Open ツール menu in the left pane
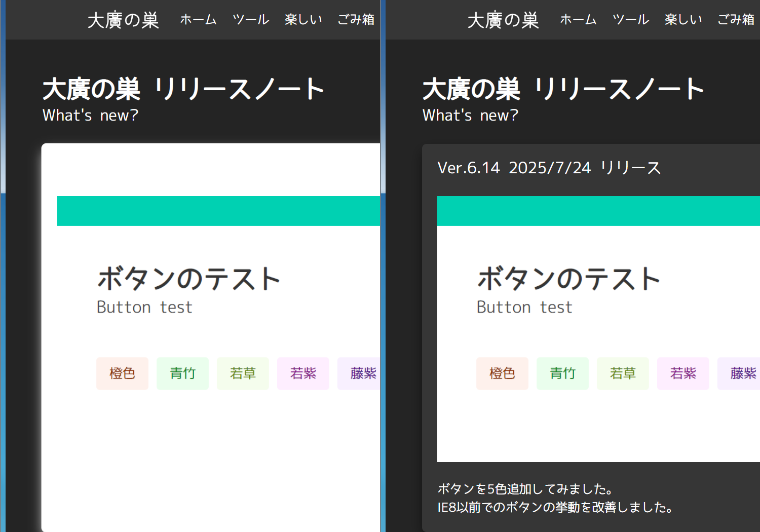Viewport: 760px width, 532px height. tap(251, 20)
